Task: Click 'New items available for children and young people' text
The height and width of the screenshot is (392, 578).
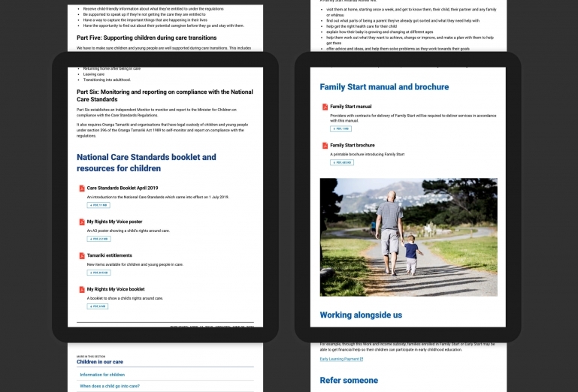Action: pos(135,264)
